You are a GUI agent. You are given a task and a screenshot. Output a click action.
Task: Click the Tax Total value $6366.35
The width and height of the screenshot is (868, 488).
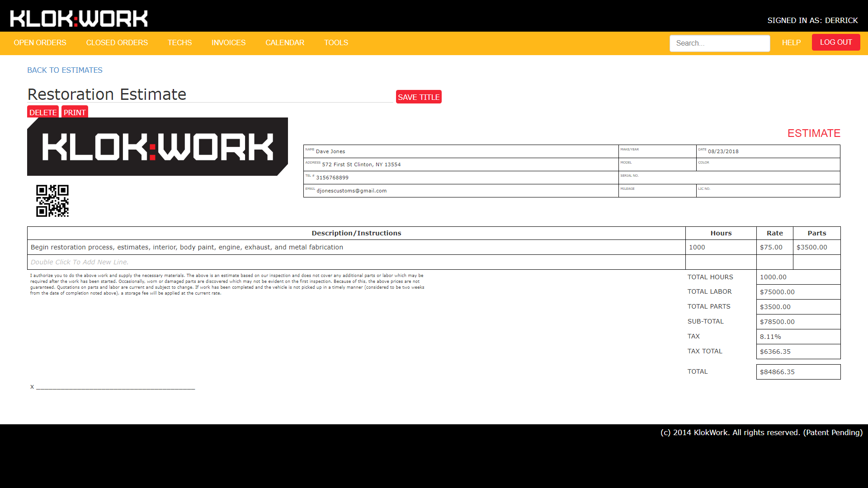[x=798, y=352]
